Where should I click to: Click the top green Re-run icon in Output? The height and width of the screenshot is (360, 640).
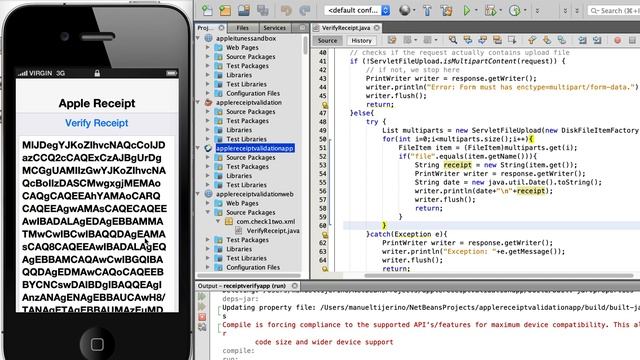[202, 297]
